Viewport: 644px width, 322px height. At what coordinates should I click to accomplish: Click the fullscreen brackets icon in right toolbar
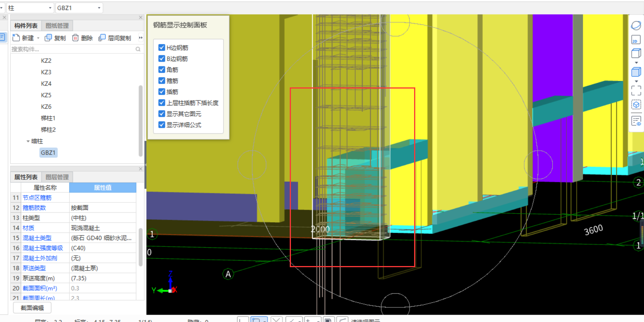[636, 90]
